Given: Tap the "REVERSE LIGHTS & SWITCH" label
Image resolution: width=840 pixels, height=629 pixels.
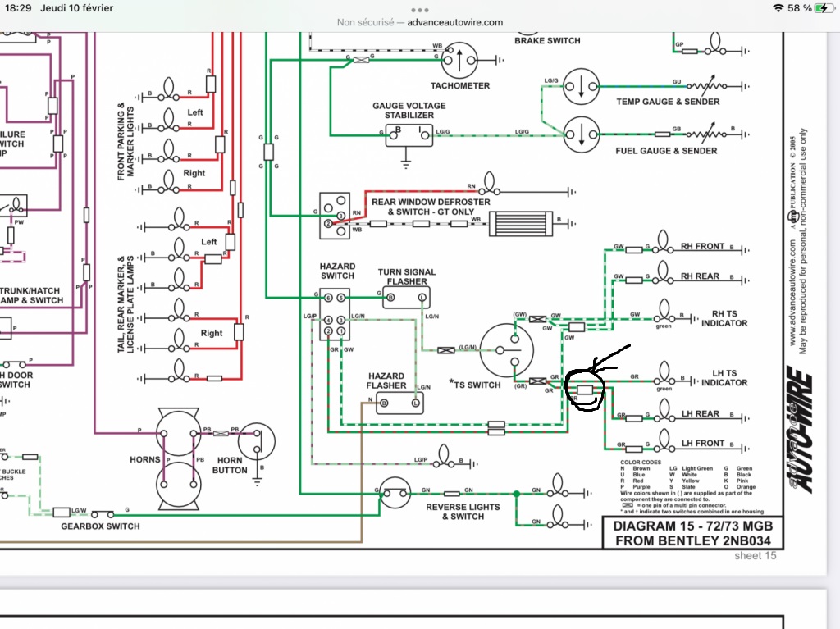Looking at the screenshot, I should pyautogui.click(x=463, y=512).
